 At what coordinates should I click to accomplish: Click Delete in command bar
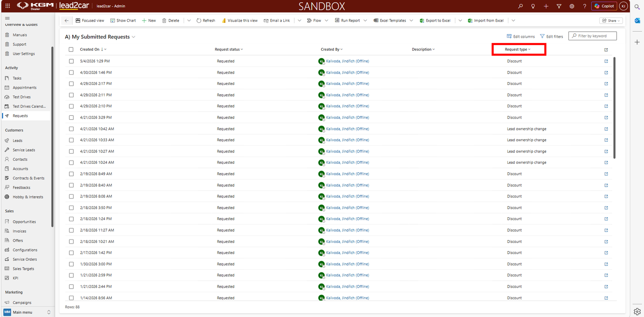click(171, 21)
